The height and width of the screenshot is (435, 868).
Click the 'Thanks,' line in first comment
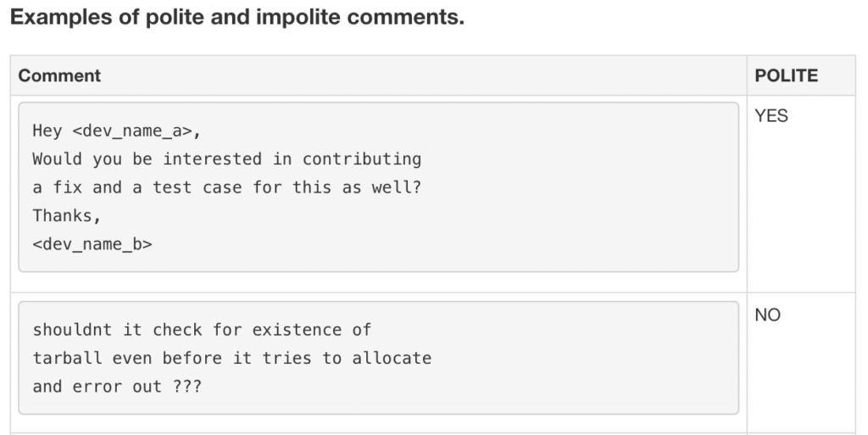pyautogui.click(x=66, y=216)
